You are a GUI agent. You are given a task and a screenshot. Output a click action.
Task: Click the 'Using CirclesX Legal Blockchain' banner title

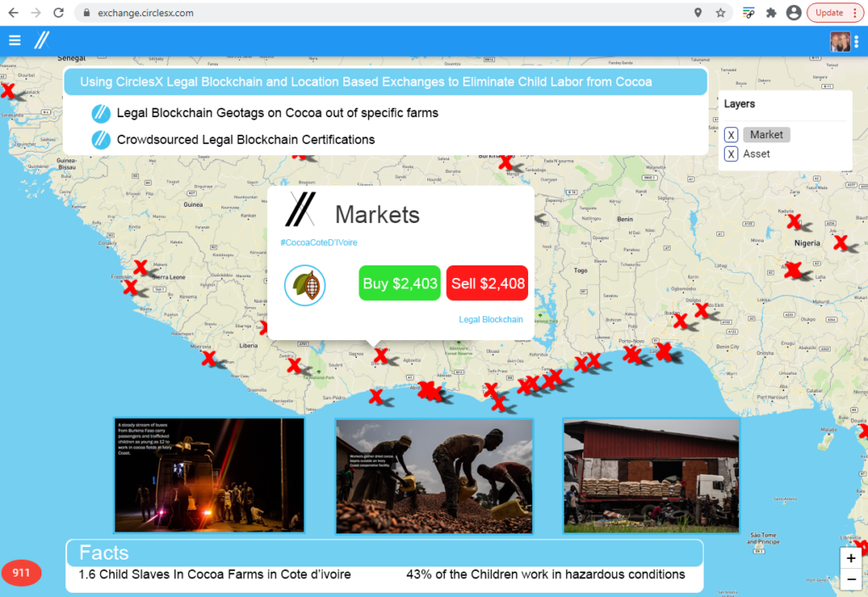(x=366, y=82)
